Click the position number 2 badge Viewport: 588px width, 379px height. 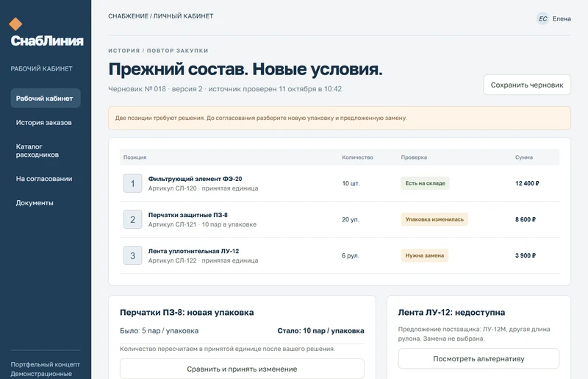coord(133,219)
